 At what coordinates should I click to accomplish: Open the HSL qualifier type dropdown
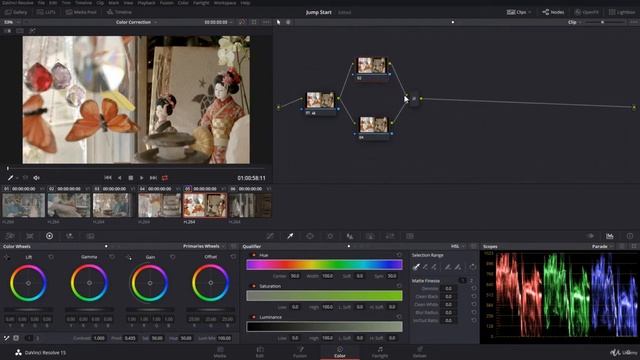(458, 246)
